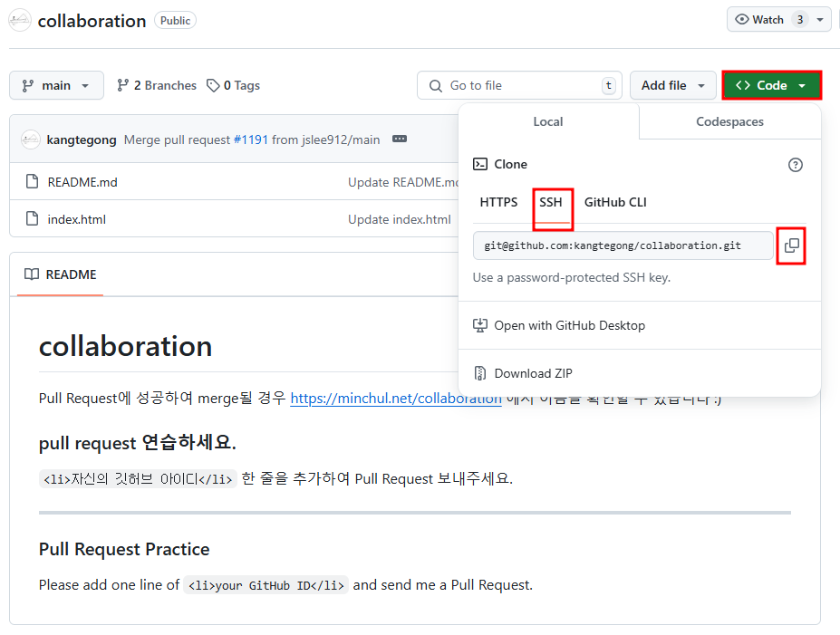Click the collaboration repository title

[92, 21]
